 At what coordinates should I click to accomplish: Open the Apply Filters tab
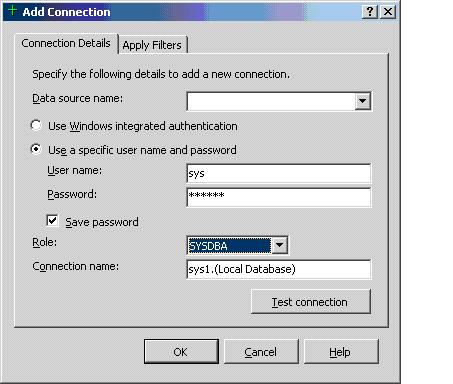coord(152,45)
